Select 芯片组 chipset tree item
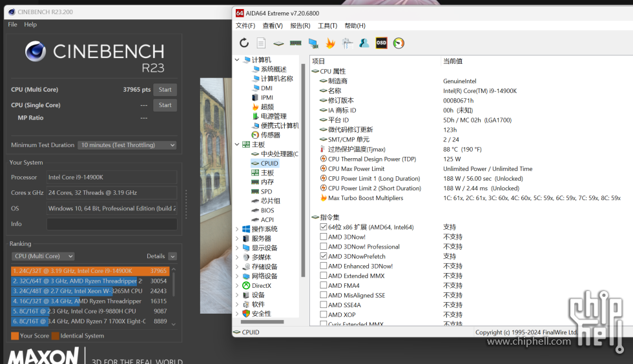Image resolution: width=633 pixels, height=364 pixels. coord(270,201)
